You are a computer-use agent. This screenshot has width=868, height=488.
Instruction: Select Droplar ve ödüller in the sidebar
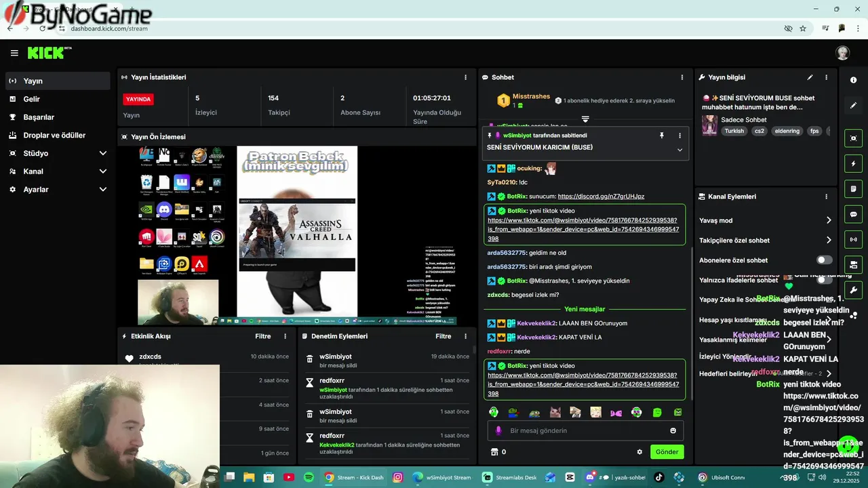click(x=58, y=136)
